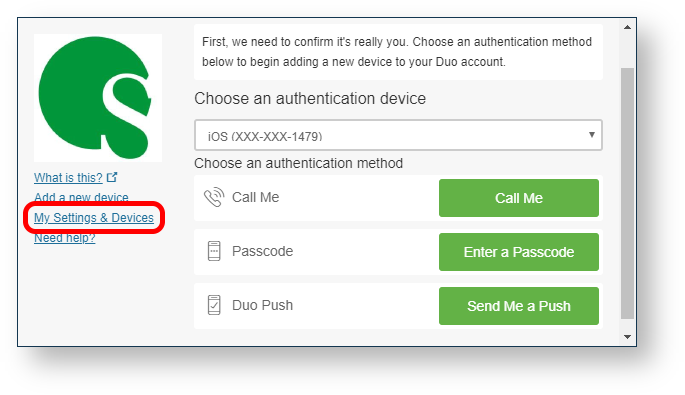The image size is (685, 395).
Task: Click the Passcode device icon
Action: click(x=214, y=251)
